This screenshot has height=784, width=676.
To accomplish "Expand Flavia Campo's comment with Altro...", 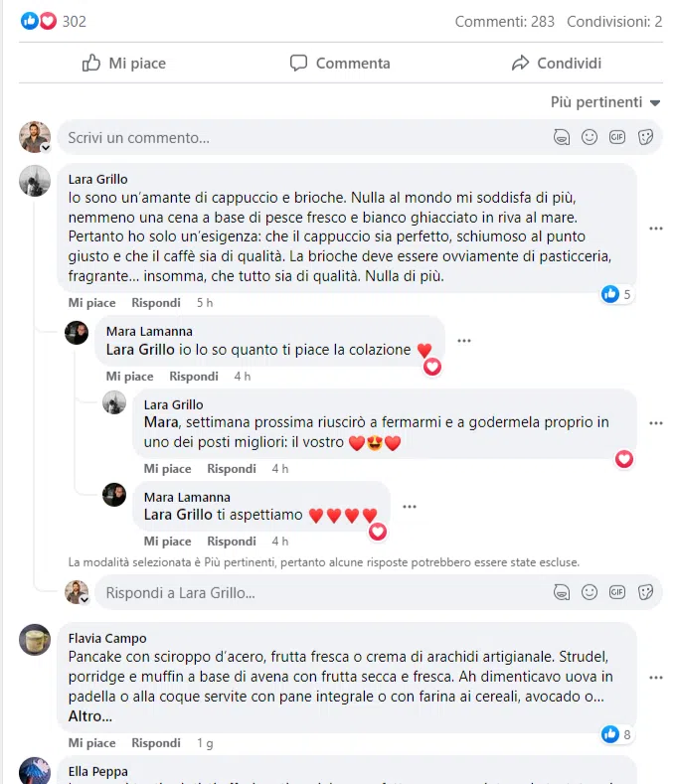I will 90,716.
